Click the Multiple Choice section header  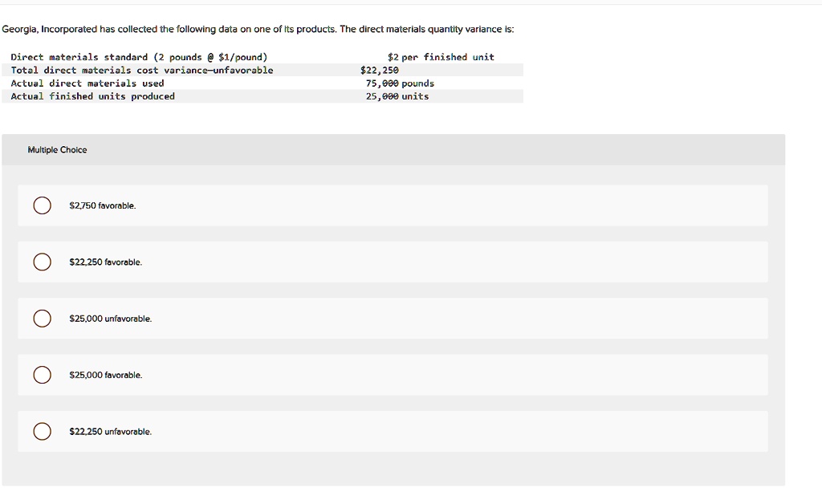[57, 149]
